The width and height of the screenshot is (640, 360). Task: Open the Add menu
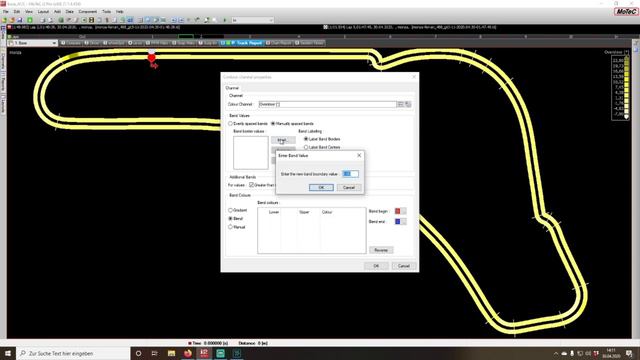[x=58, y=11]
